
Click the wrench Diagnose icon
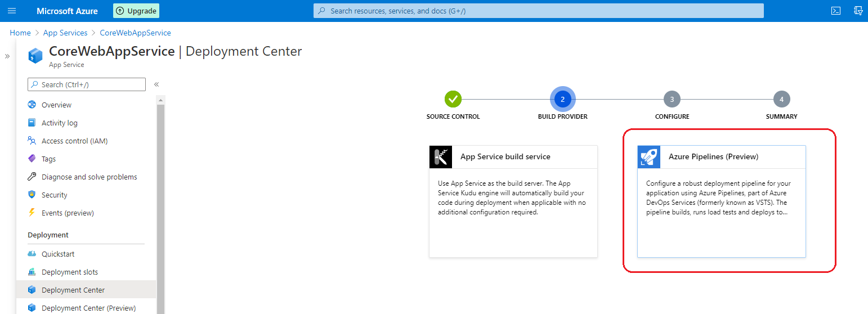(32, 177)
